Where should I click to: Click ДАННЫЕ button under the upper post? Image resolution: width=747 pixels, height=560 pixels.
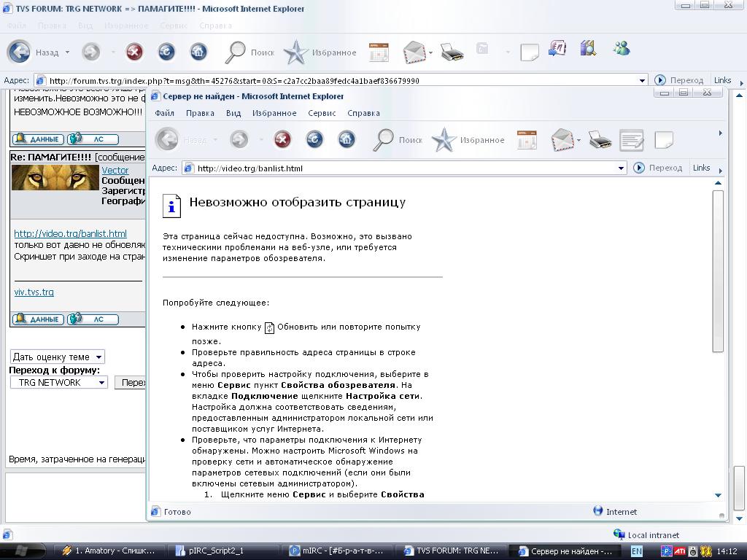click(x=38, y=139)
